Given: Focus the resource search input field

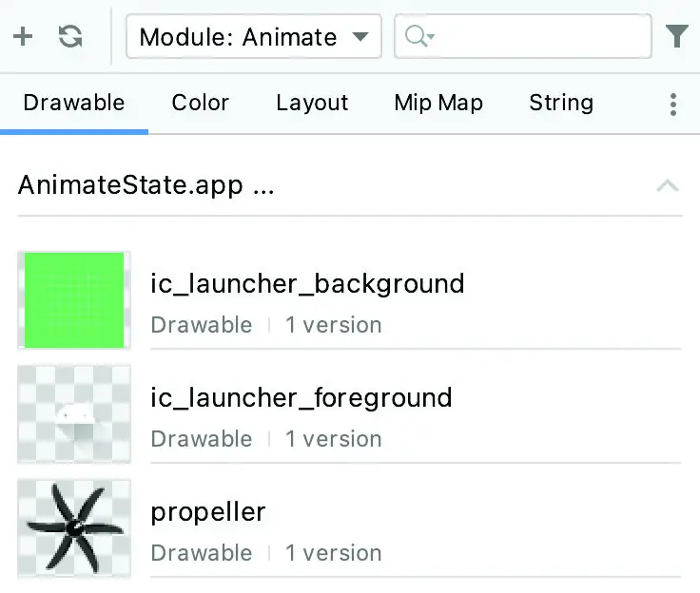Looking at the screenshot, I should pyautogui.click(x=523, y=36).
